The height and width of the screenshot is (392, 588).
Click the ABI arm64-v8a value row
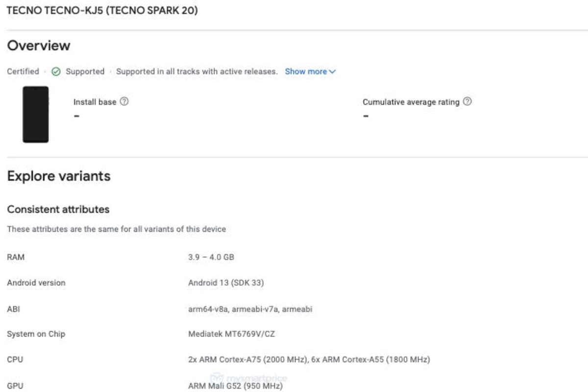pyautogui.click(x=250, y=309)
